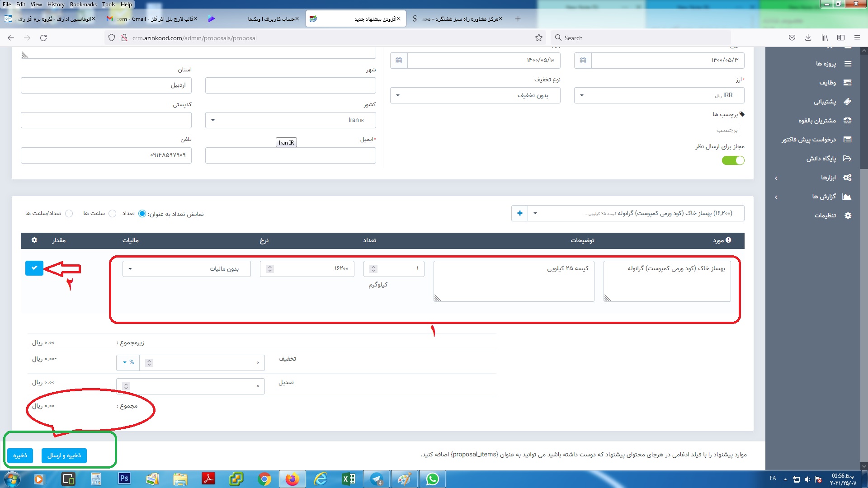Open a new browser tab with plus
Viewport: 868px width, 488px height.
tap(518, 19)
